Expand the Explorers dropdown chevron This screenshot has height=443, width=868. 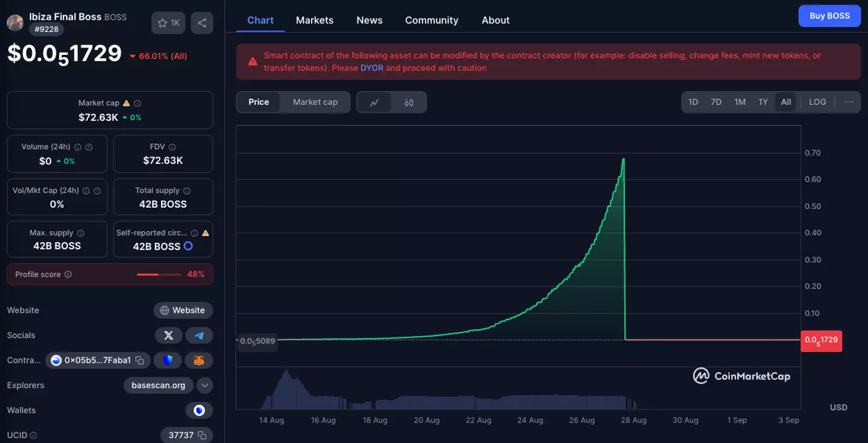coord(204,385)
